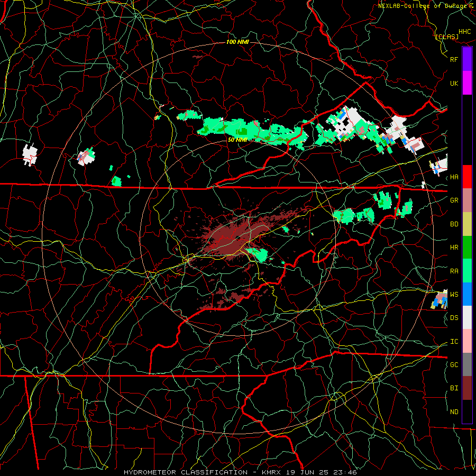Click the DS legend label

pos(454,318)
